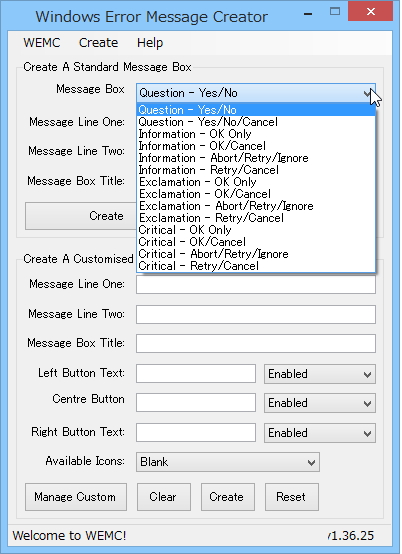Image resolution: width=402 pixels, height=554 pixels.
Task: Choose Exclamation - Retry/Cancel
Action: 256,218
